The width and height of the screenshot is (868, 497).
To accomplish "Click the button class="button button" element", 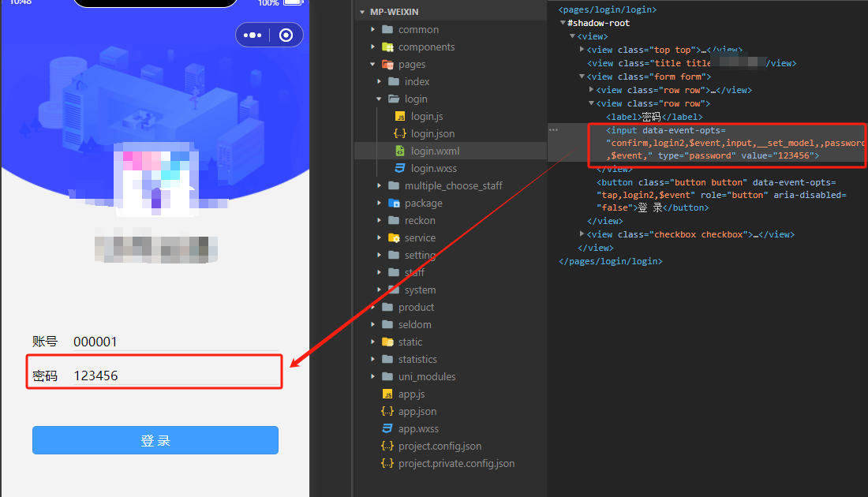I will click(x=721, y=195).
